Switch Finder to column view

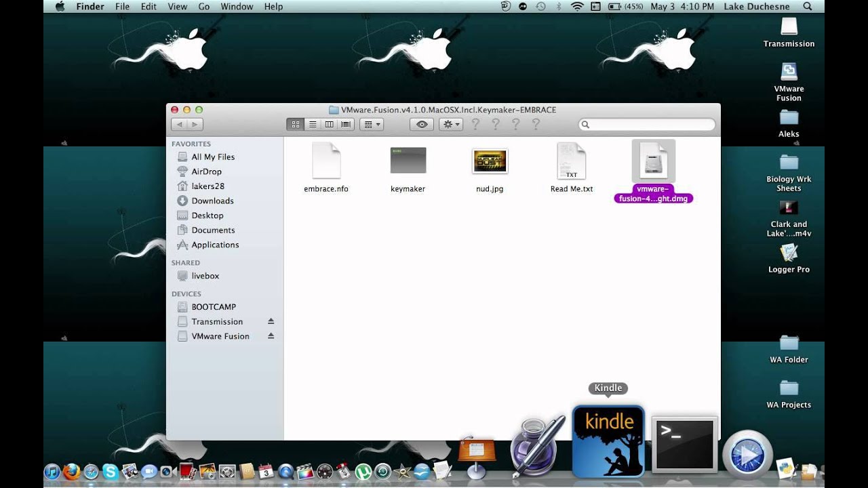329,125
